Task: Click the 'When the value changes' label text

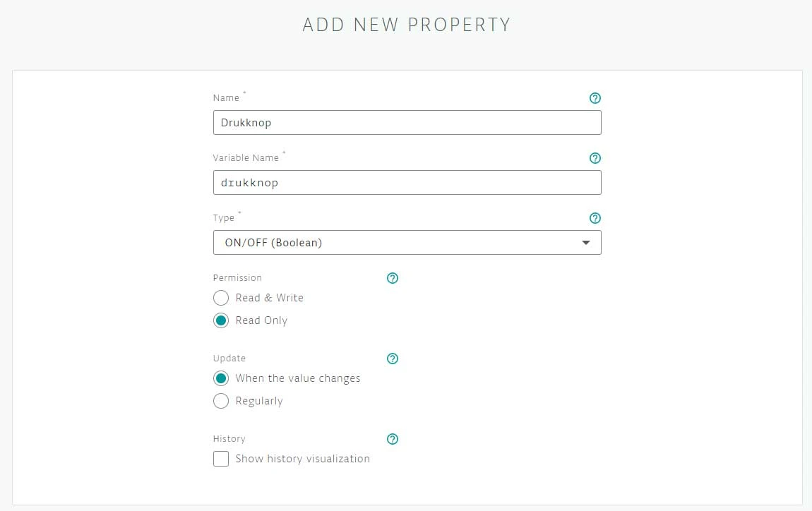Action: pyautogui.click(x=298, y=378)
